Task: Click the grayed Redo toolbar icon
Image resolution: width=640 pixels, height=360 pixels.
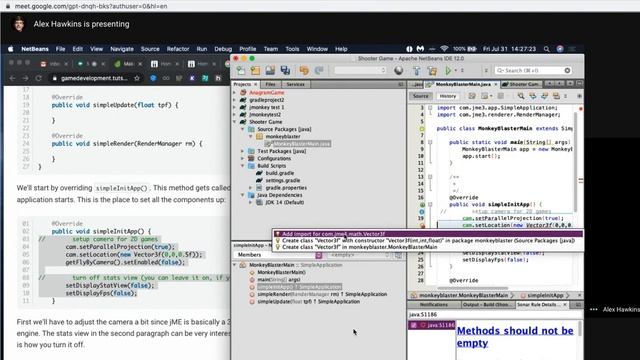Action: pyautogui.click(x=319, y=71)
